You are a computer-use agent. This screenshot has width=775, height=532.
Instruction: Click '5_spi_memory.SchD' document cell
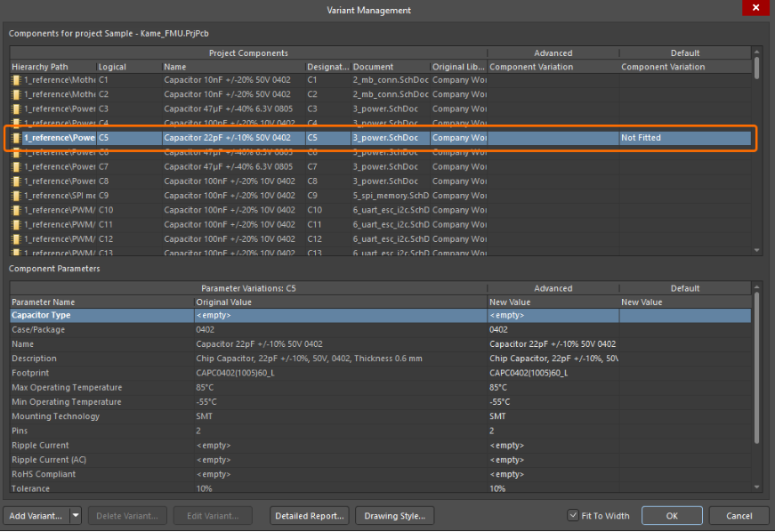pyautogui.click(x=391, y=196)
